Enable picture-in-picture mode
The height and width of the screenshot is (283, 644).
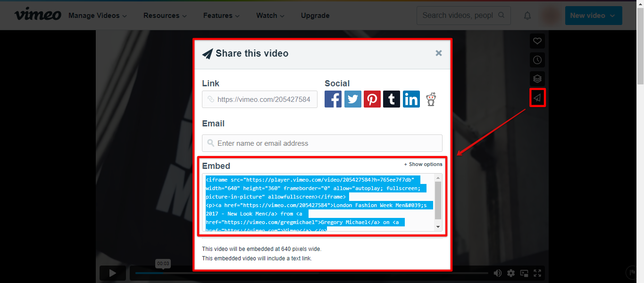click(x=524, y=273)
